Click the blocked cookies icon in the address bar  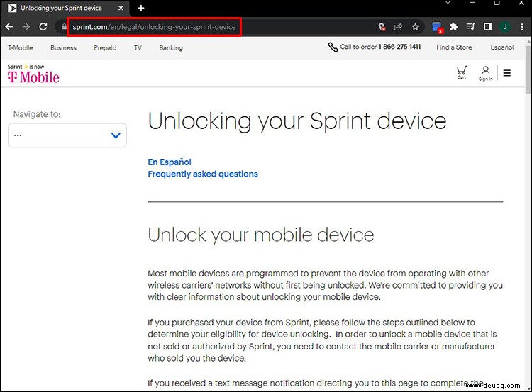(x=382, y=27)
